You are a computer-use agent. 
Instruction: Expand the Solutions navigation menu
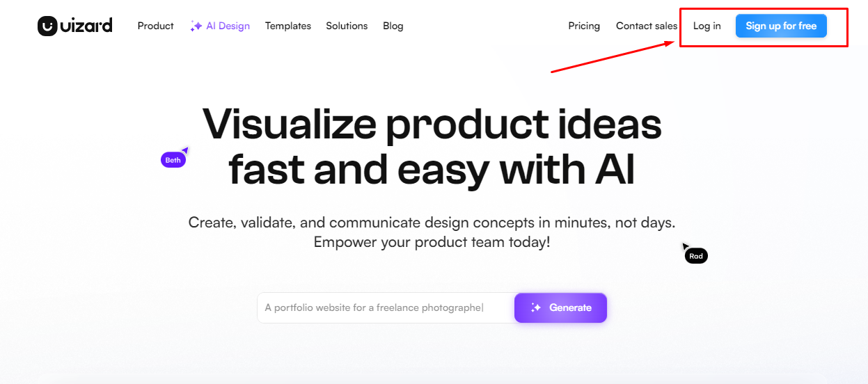347,26
